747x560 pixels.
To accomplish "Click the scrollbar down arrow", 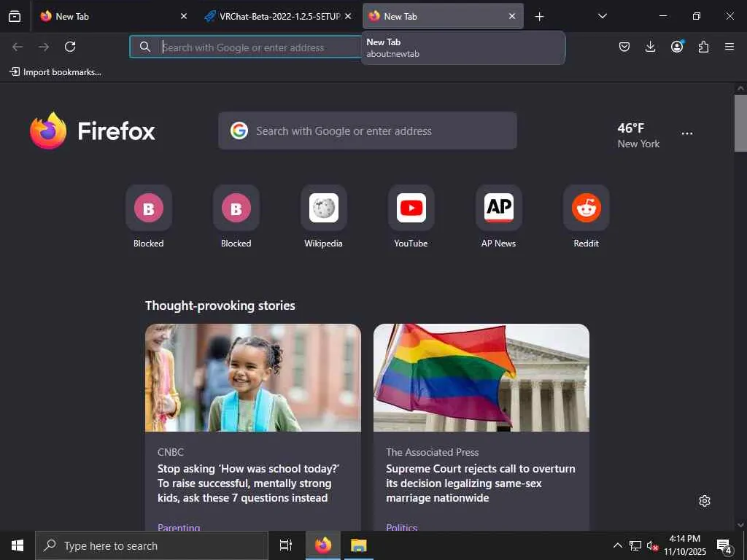I will [740, 525].
